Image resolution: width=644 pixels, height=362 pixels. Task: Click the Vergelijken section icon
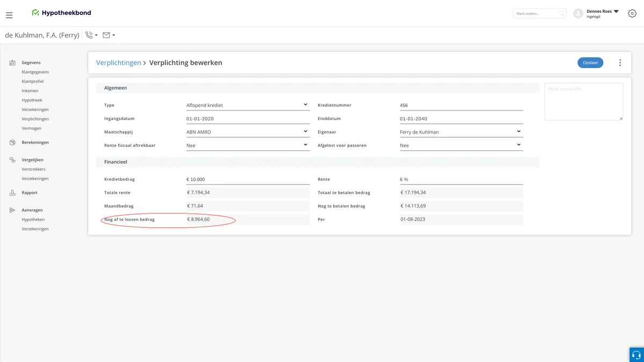coord(12,160)
